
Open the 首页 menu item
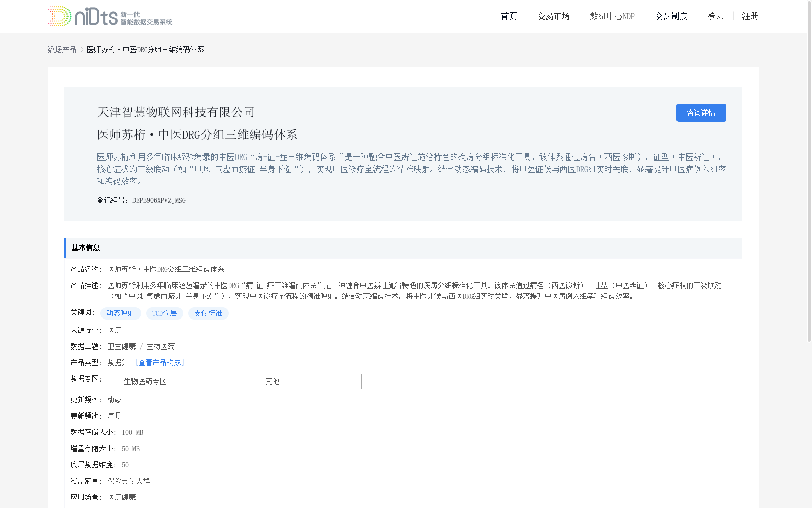(509, 16)
